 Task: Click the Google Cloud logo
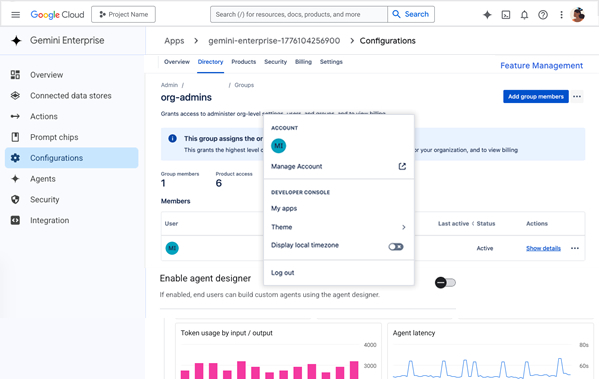tap(57, 15)
